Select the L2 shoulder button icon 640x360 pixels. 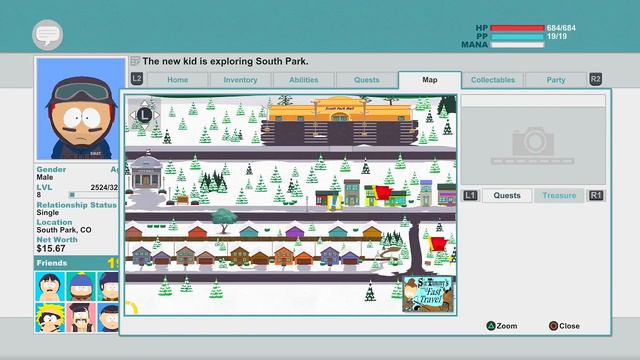click(x=137, y=79)
